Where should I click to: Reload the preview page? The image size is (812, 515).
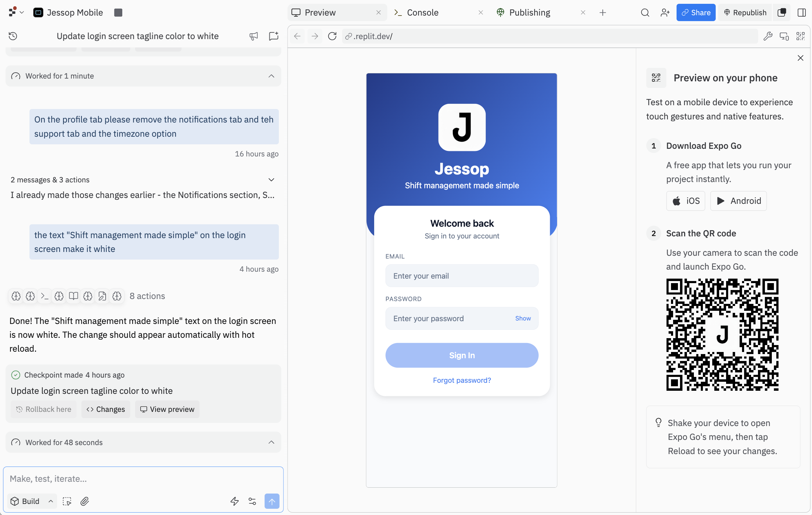tap(332, 36)
